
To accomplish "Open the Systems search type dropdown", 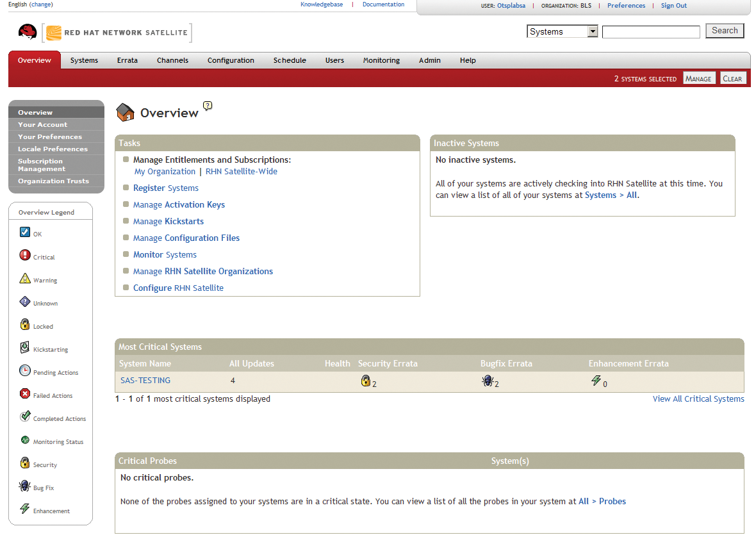I will click(x=592, y=31).
